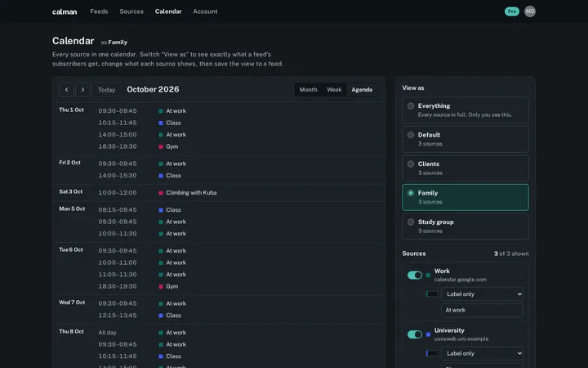
Task: Open the University source 'Label only' dropdown
Action: (483, 353)
